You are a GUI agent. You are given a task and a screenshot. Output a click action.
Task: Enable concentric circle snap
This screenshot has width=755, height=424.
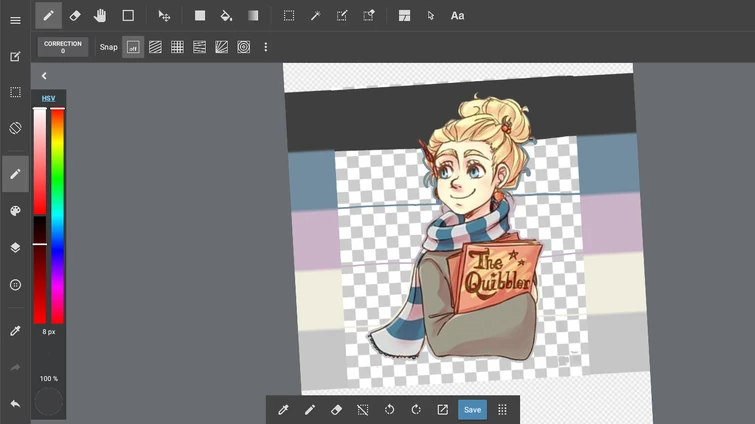[244, 47]
